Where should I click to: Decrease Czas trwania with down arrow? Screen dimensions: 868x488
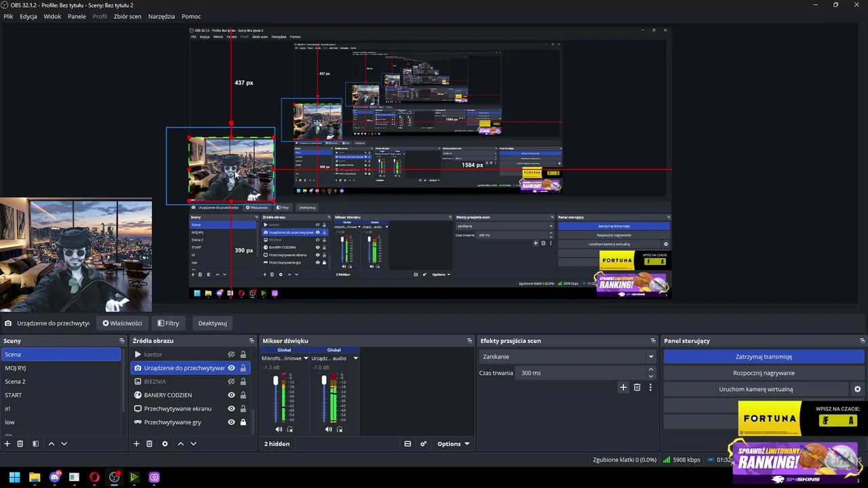coord(651,376)
